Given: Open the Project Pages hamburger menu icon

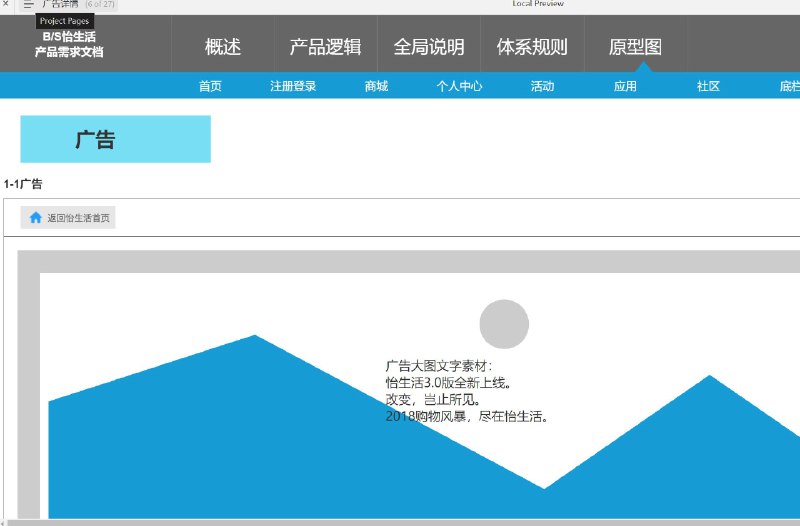Looking at the screenshot, I should (28, 5).
